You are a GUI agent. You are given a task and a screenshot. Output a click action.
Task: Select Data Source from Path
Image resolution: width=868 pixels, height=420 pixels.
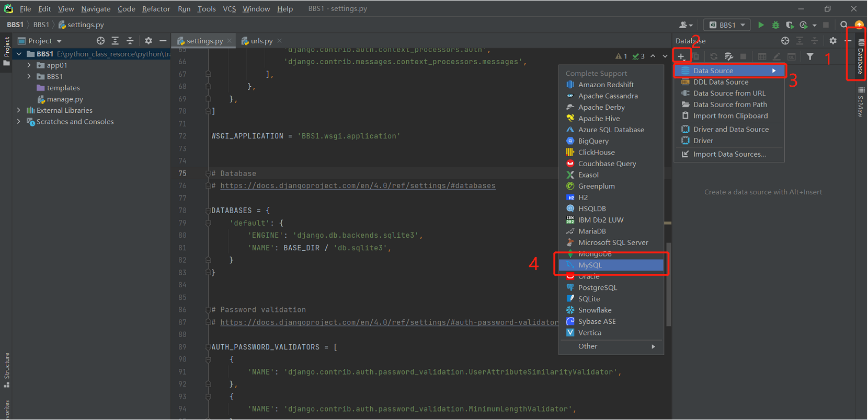click(x=729, y=104)
